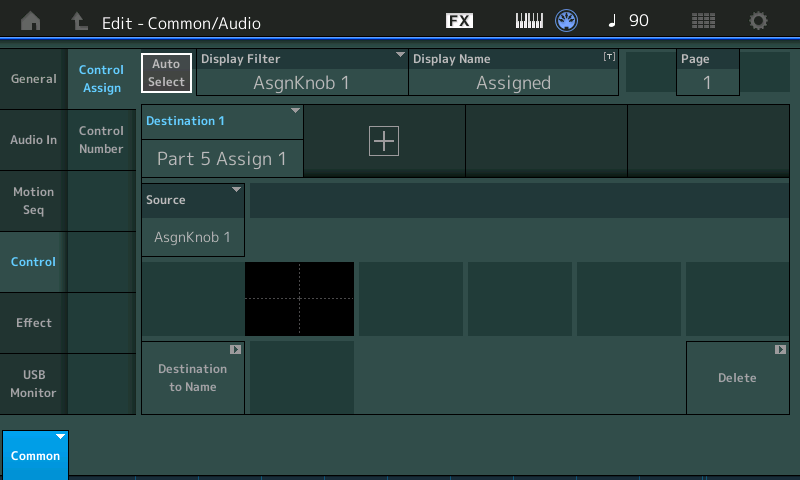Image resolution: width=800 pixels, height=480 pixels.
Task: Open the utility settings gear icon
Action: coord(759,21)
